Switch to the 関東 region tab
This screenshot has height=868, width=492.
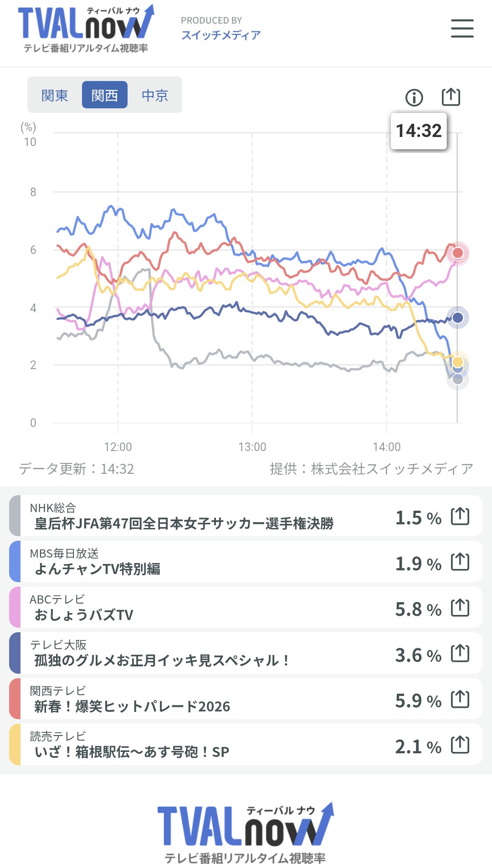tap(55, 95)
